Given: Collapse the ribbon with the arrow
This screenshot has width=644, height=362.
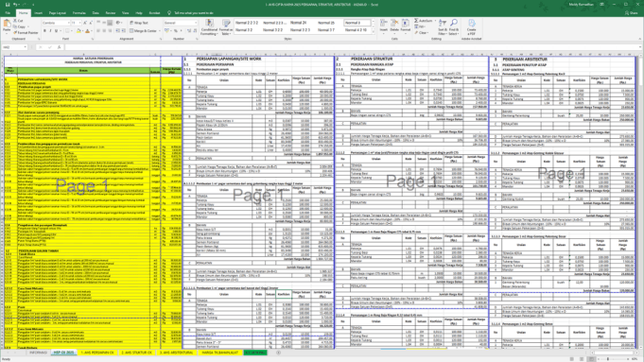Looking at the screenshot, I should [639, 39].
